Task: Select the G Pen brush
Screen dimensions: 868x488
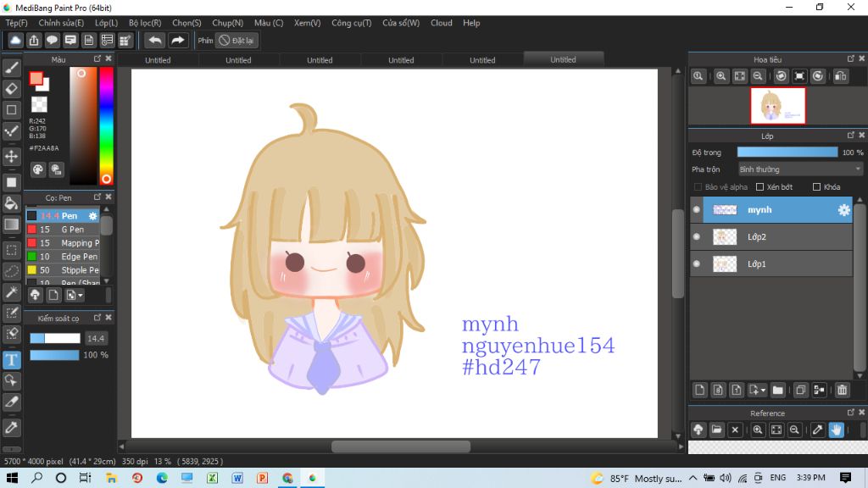Action: [x=63, y=229]
